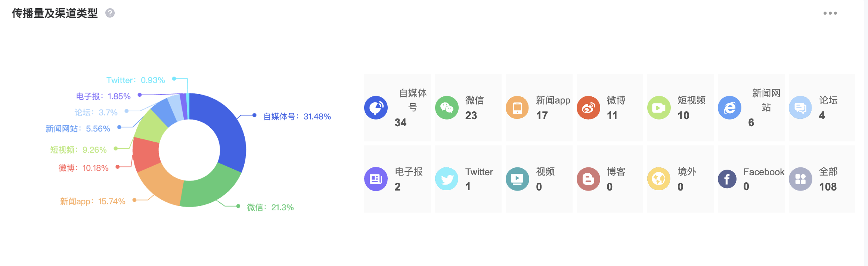Click the 短视频 camera icon

tap(659, 108)
